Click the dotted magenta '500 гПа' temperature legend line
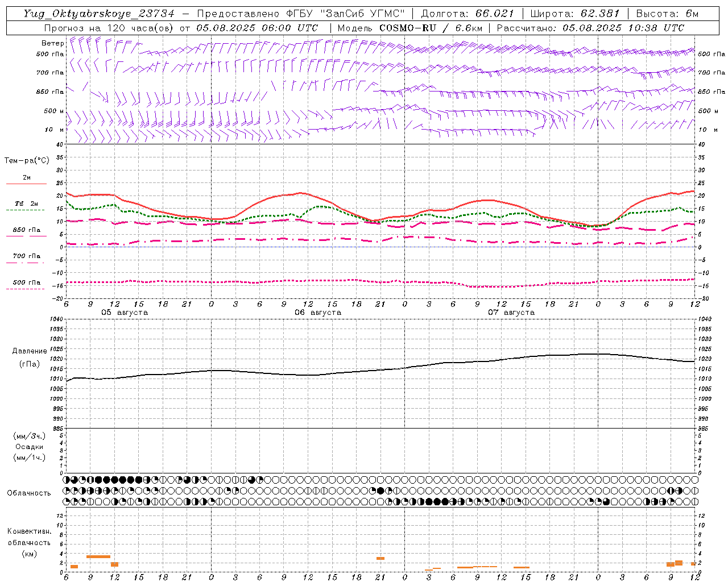 point(26,289)
